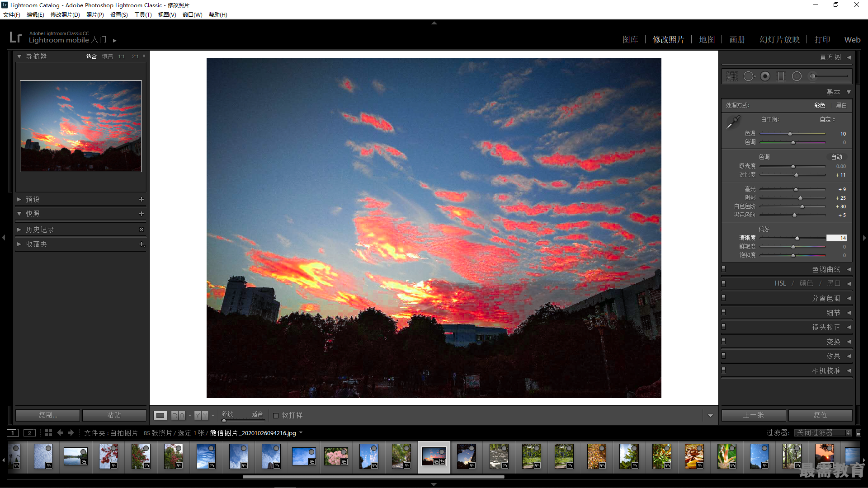Screen dimensions: 868x488
Task: Open the 视图(V) menu
Action: pyautogui.click(x=167, y=15)
